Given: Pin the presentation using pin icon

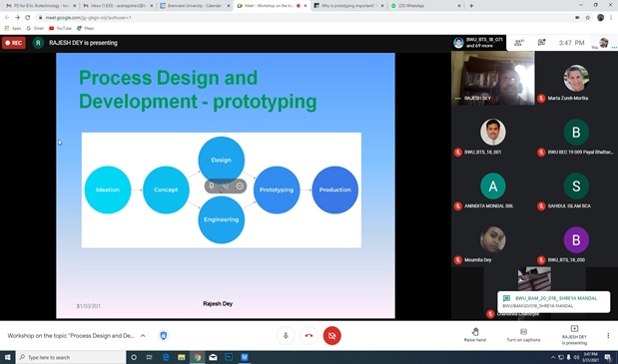Looking at the screenshot, I should 212,185.
